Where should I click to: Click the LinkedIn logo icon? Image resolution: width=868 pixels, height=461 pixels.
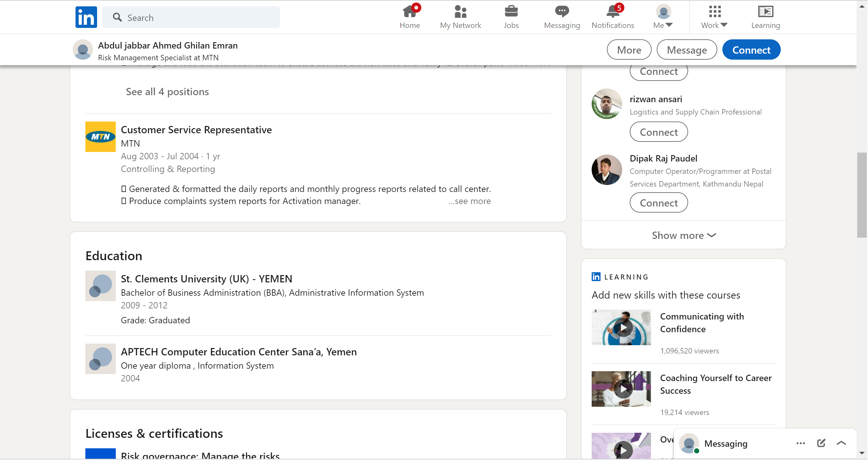coord(86,17)
